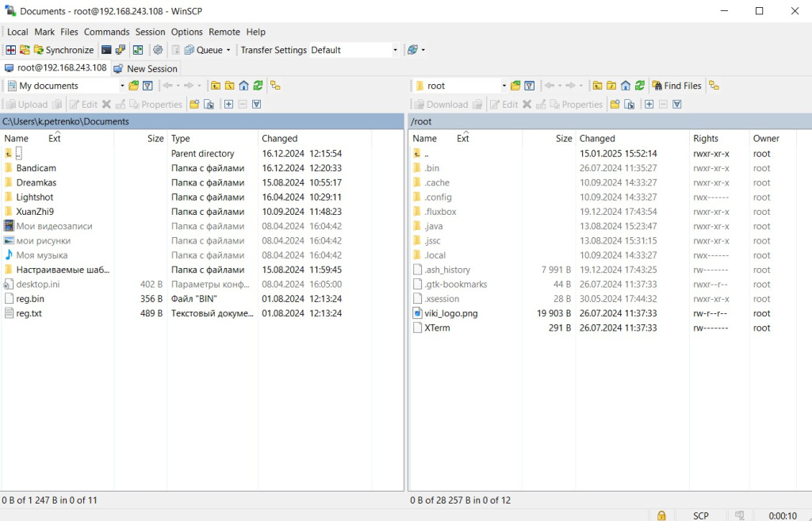Sort remote files by Rights column
Viewport: 812px width, 521px height.
[706, 138]
